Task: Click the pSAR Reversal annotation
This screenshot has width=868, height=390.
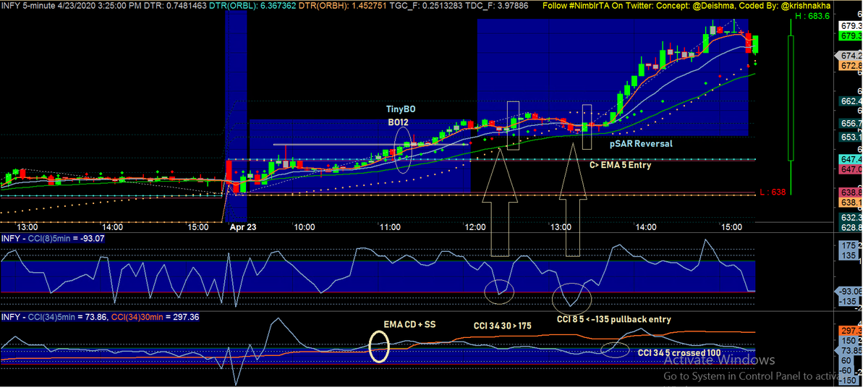Action: pos(640,143)
